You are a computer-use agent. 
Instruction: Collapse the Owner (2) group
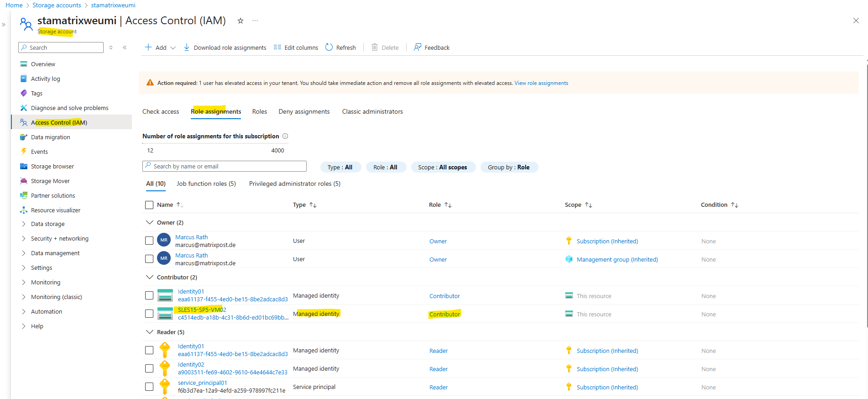pos(149,222)
